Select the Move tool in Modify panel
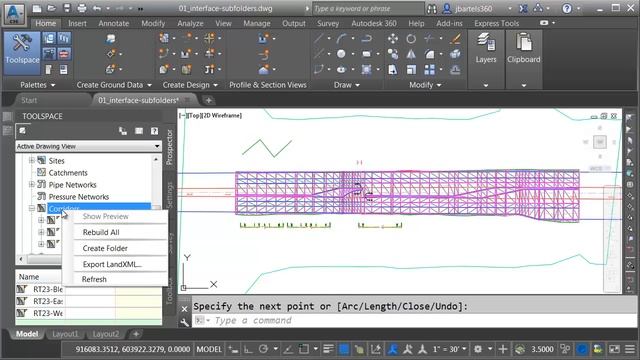This screenshot has height=360, width=640. click(393, 39)
